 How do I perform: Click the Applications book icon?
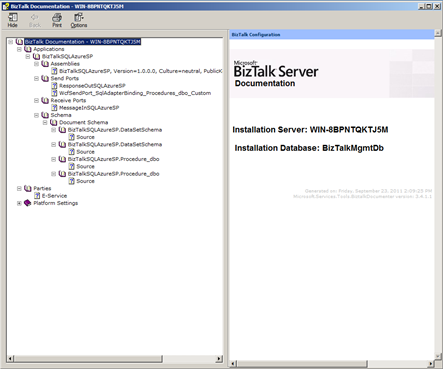28,49
